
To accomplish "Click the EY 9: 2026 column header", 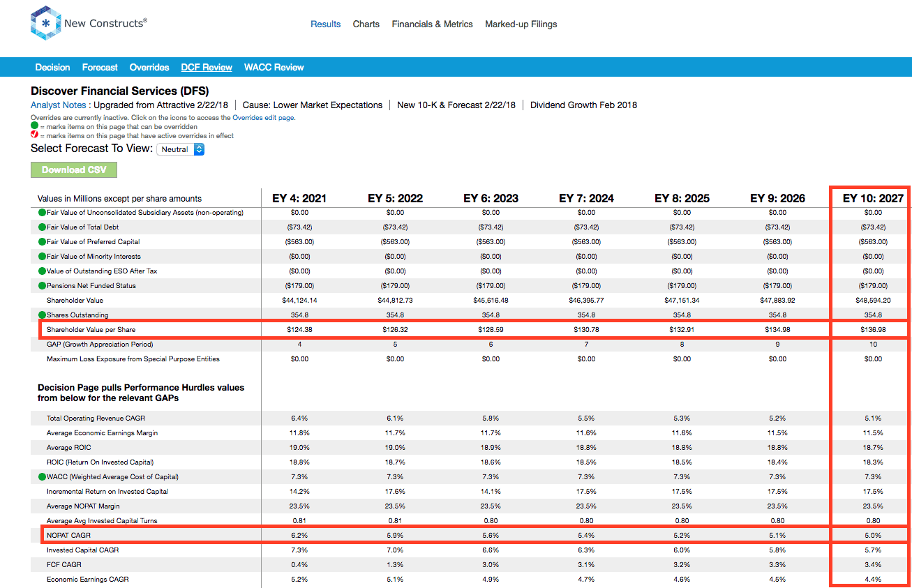I will [x=777, y=198].
